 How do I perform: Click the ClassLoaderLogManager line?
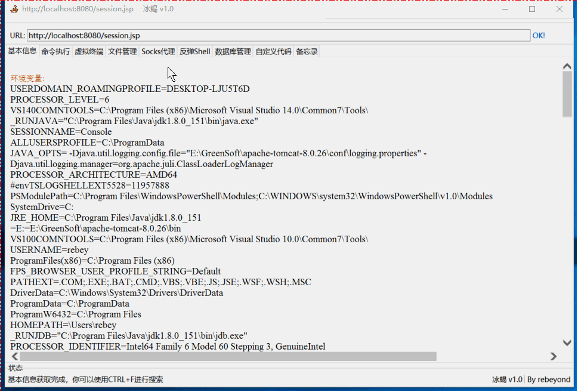point(142,163)
